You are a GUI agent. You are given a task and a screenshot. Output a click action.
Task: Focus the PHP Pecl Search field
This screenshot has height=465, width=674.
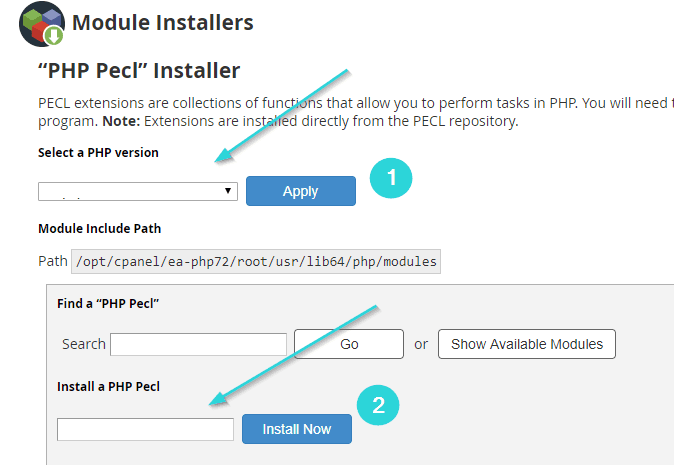coord(198,344)
